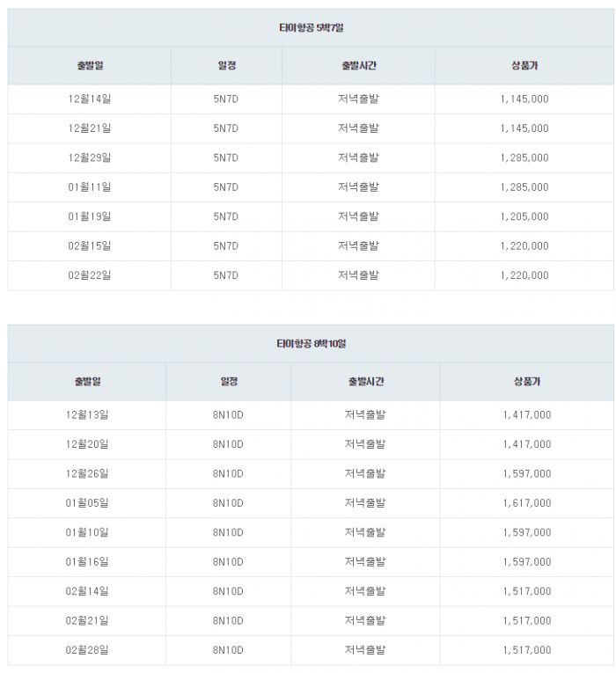The height and width of the screenshot is (673, 616).
Task: Select the 02월28일 departure date
Action: [x=87, y=650]
